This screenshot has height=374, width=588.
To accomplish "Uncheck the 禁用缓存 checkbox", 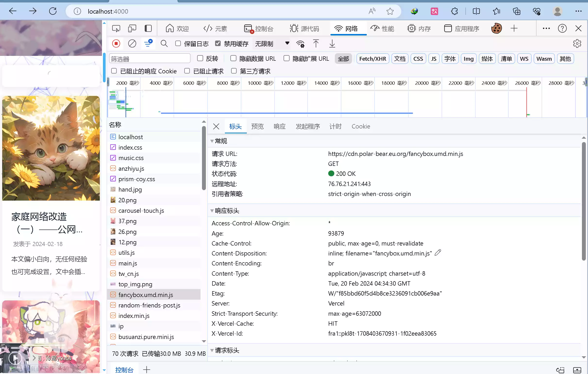I will pos(218,43).
